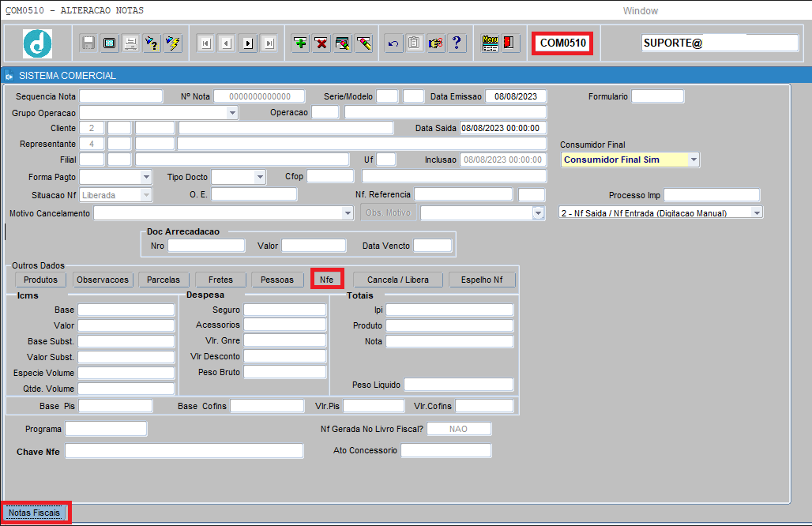
Task: Open the Tipo Docto dropdown
Action: coord(260,177)
